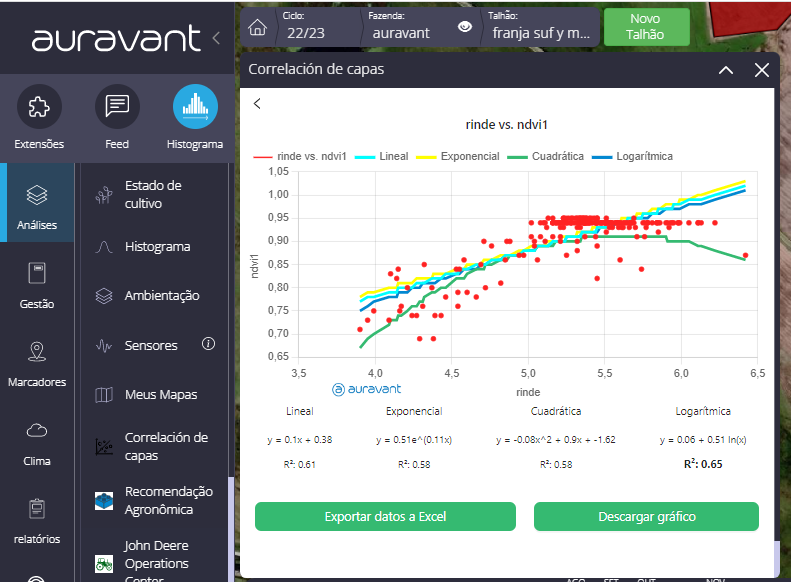
Task: Click the Meus Mapas map icon
Action: point(104,394)
